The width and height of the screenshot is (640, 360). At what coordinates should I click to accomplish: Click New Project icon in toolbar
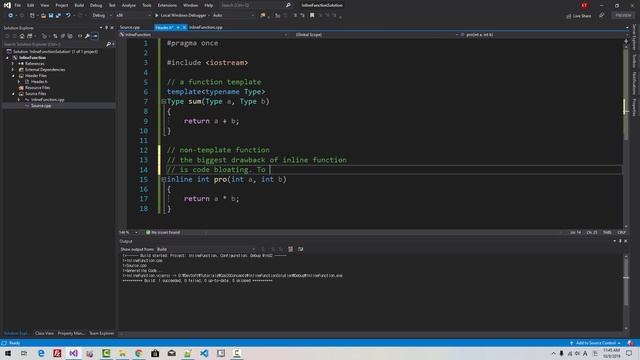pyautogui.click(x=32, y=16)
